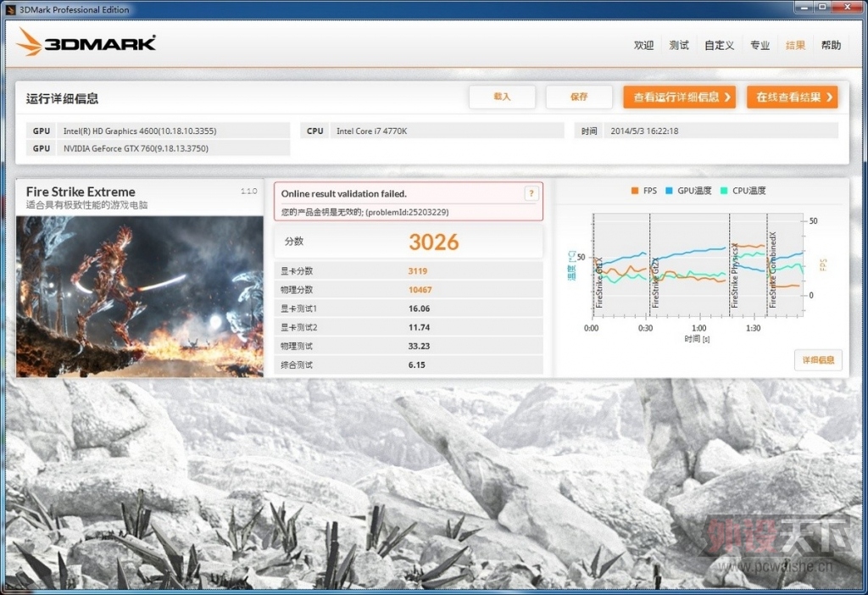Click the 保存 button
Image resolution: width=868 pixels, height=595 pixels.
[x=579, y=97]
